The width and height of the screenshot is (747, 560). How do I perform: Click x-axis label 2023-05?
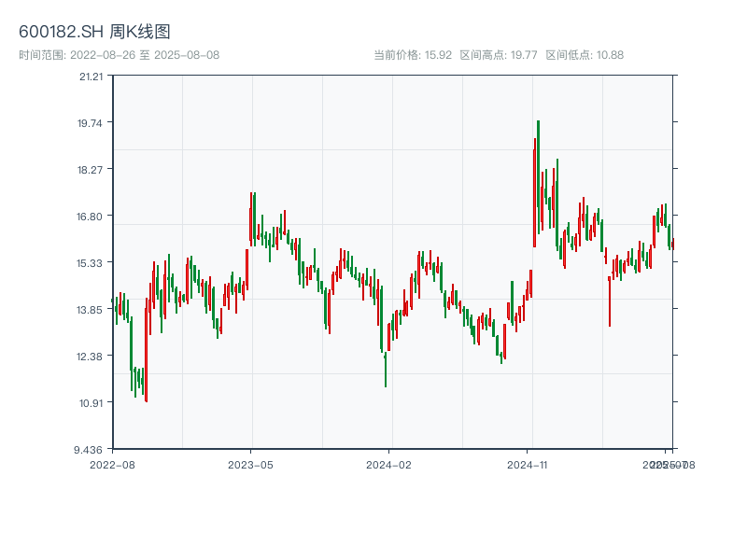tap(250, 465)
